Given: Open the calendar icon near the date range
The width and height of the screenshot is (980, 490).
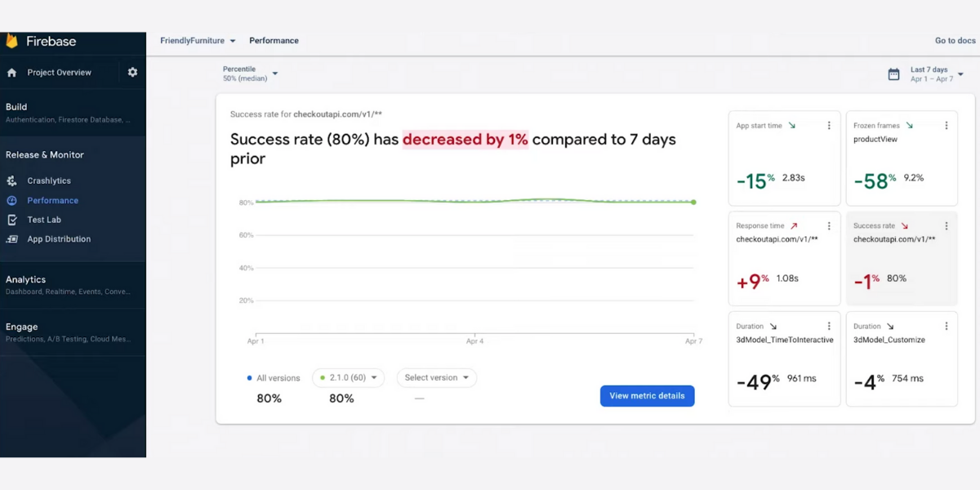Looking at the screenshot, I should (x=895, y=72).
